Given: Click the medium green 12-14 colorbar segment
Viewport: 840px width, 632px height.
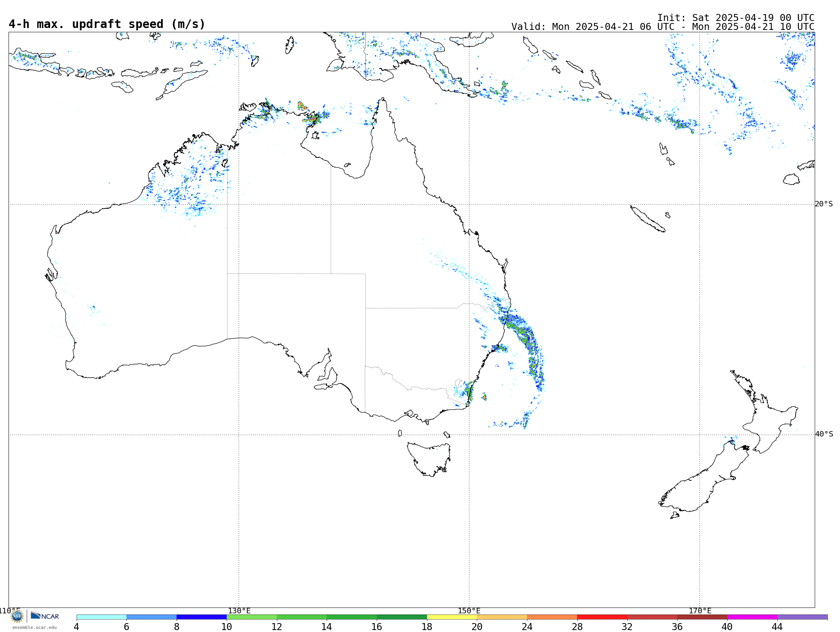Looking at the screenshot, I should pos(302,617).
